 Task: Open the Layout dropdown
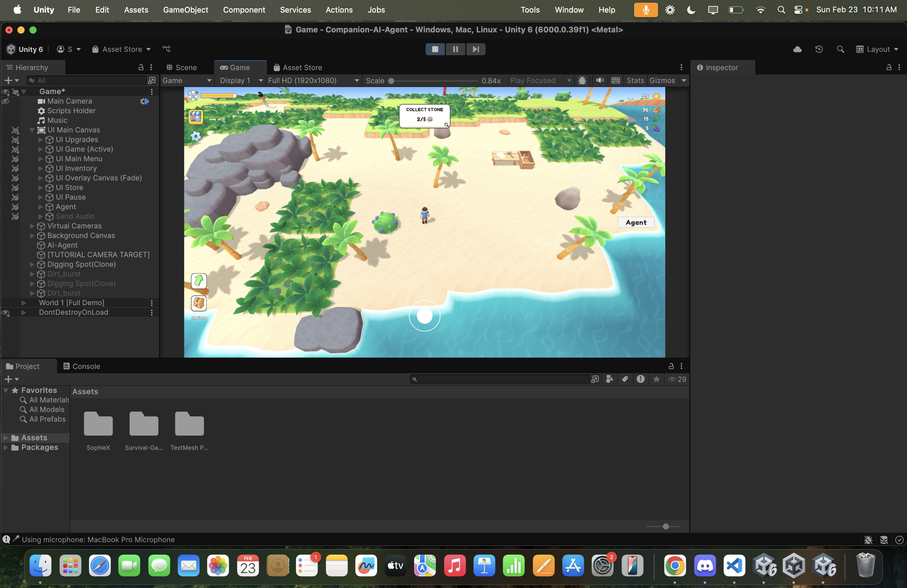[x=877, y=49]
